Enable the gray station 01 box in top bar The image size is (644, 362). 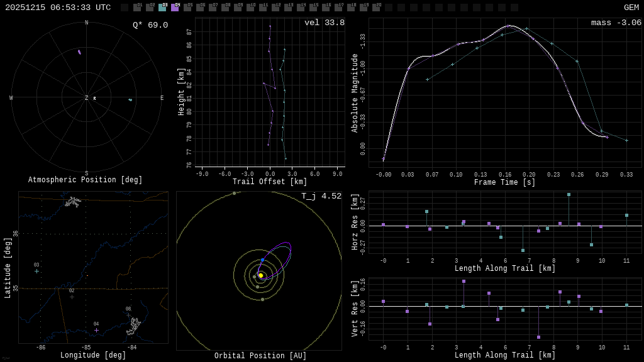coord(137,8)
